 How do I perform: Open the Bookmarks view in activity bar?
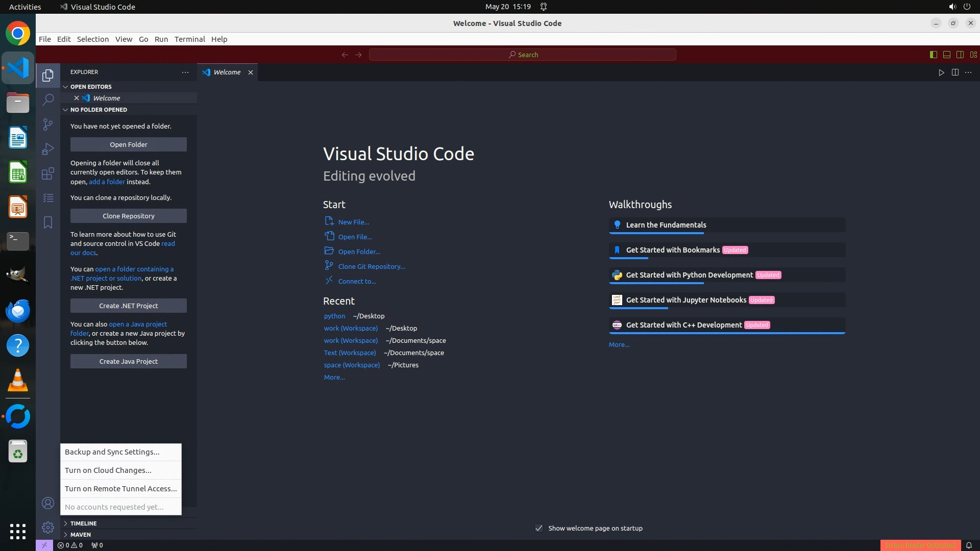(x=48, y=222)
